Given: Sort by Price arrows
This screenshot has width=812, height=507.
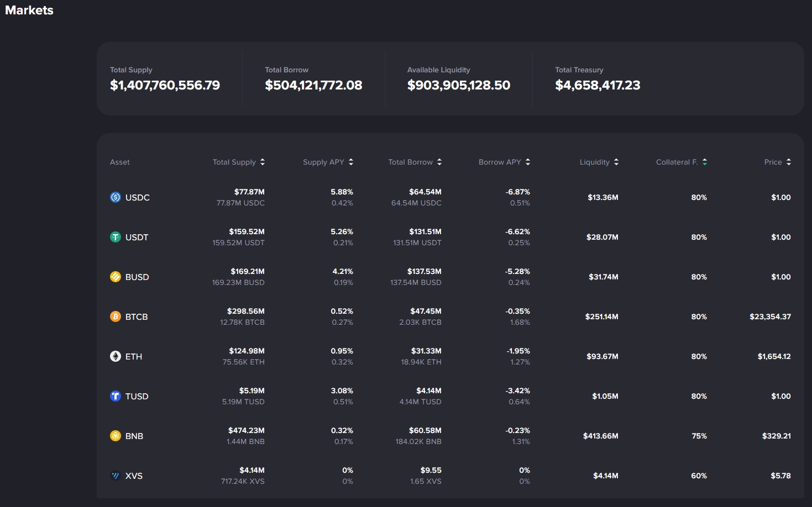Looking at the screenshot, I should [789, 162].
